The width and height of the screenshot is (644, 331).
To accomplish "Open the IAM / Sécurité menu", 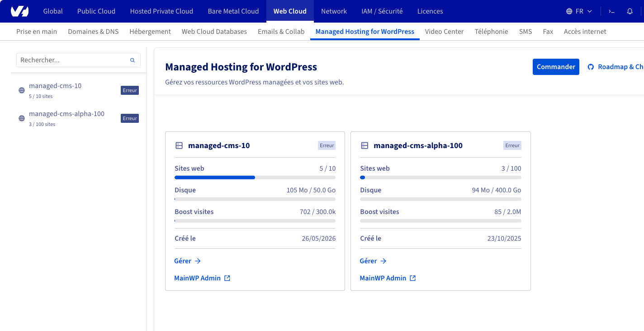I will 382,11.
